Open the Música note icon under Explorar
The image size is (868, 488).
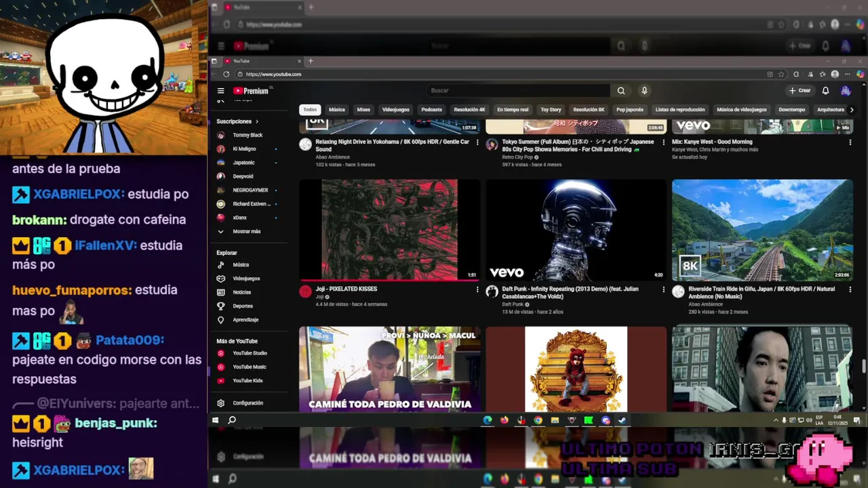pyautogui.click(x=220, y=265)
